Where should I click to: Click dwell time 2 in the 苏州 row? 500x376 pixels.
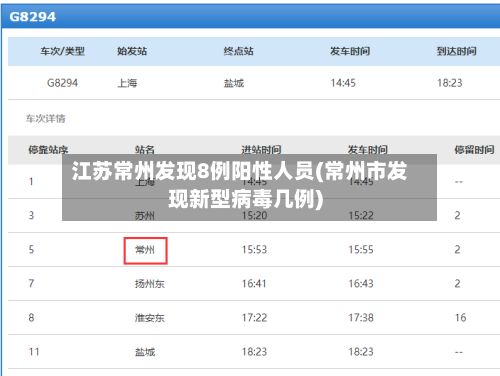coord(457,216)
